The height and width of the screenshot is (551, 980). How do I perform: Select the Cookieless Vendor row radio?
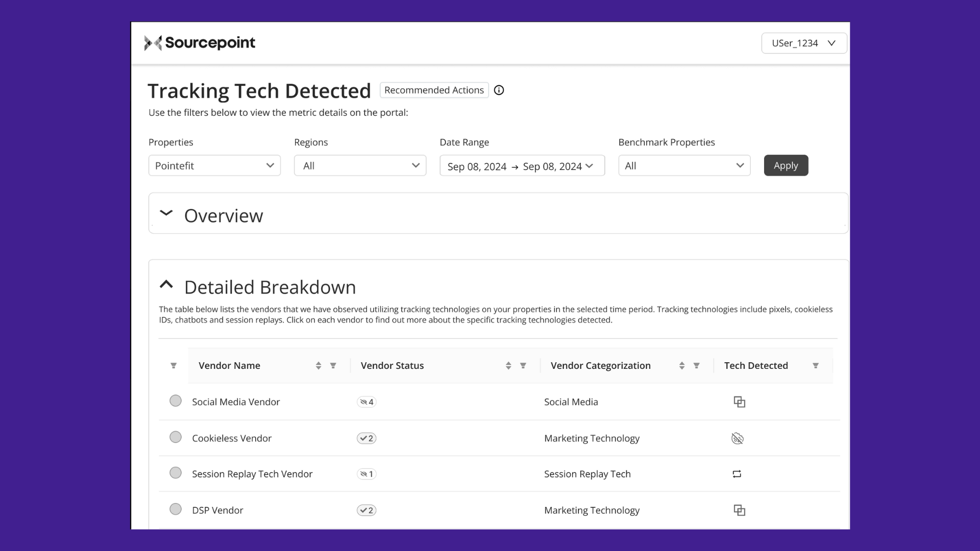coord(176,437)
